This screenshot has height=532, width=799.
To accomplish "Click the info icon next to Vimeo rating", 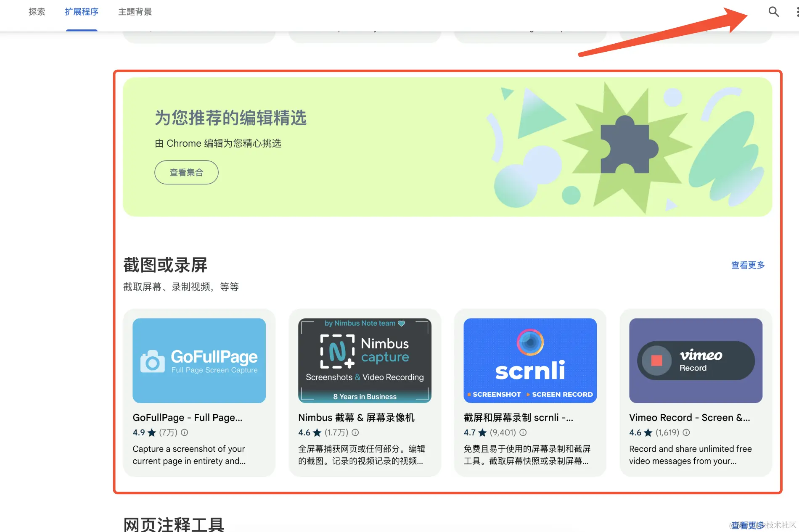I will click(686, 432).
